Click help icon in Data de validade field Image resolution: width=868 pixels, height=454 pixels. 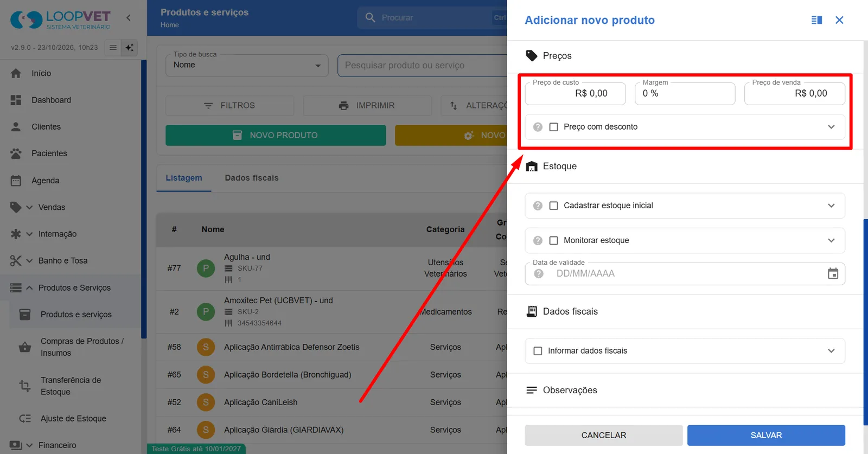(539, 274)
